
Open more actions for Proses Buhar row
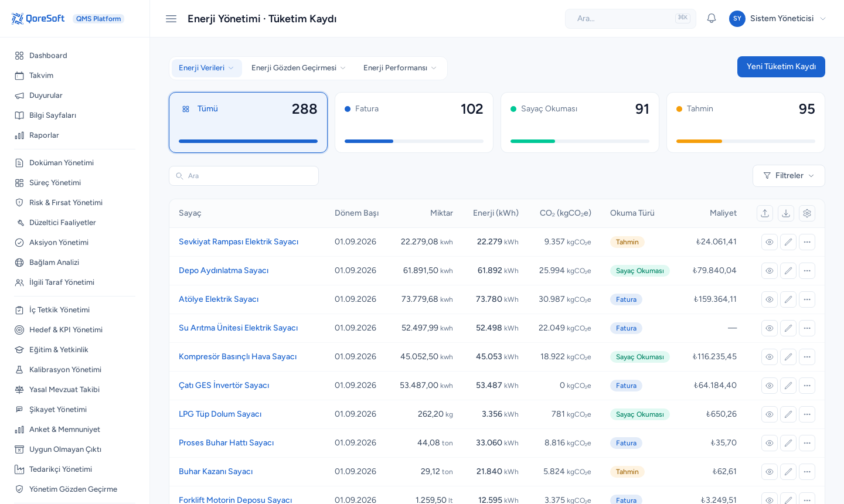coord(807,443)
